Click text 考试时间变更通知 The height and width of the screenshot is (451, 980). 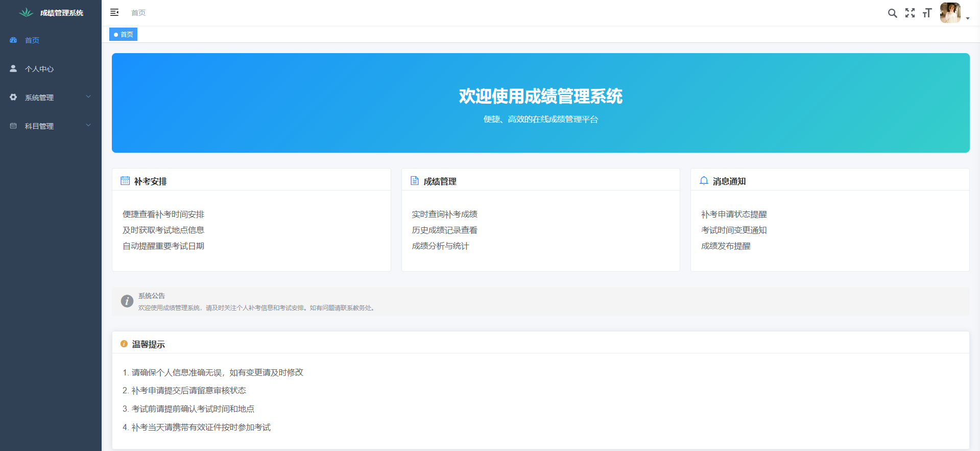734,230
